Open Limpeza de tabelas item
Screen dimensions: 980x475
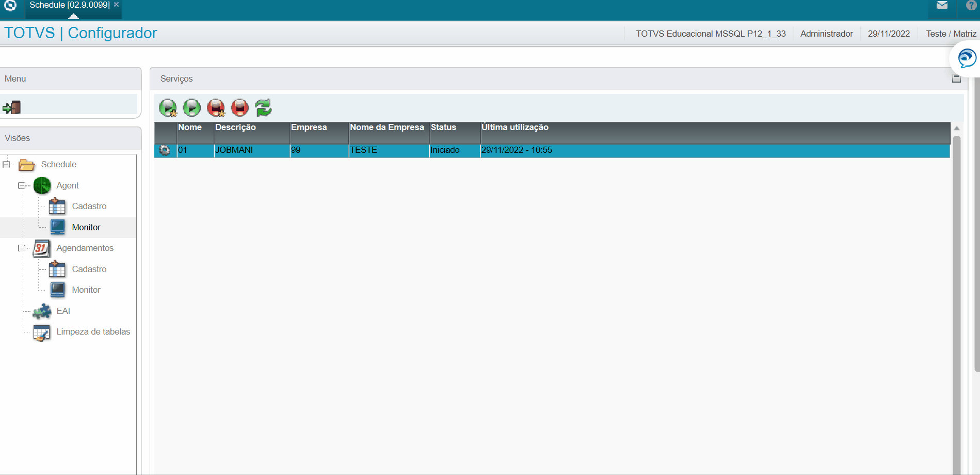93,332
